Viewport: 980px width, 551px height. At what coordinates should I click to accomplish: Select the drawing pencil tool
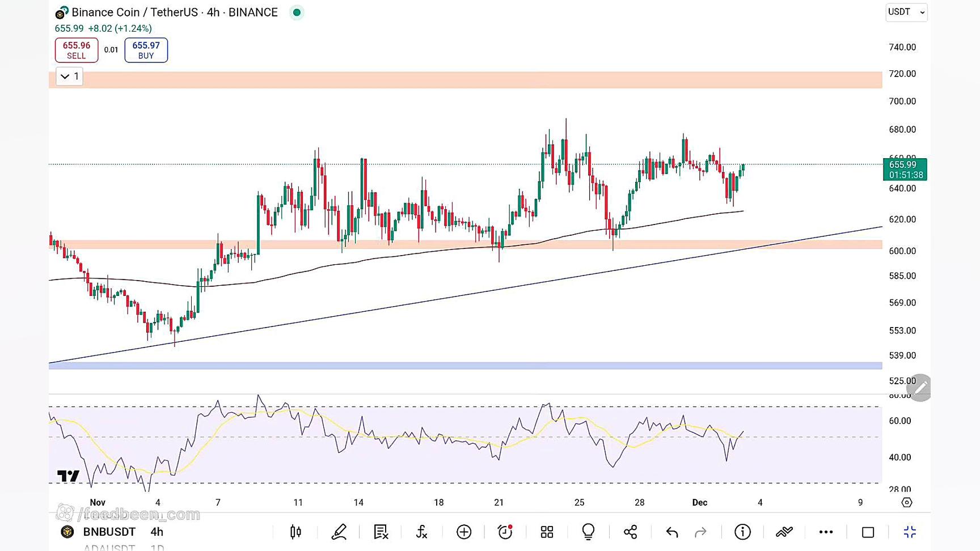[339, 532]
